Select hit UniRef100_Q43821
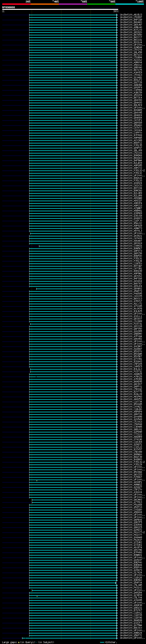Image resolution: width=146 pixels, height=644 pixels. [x=131, y=236]
